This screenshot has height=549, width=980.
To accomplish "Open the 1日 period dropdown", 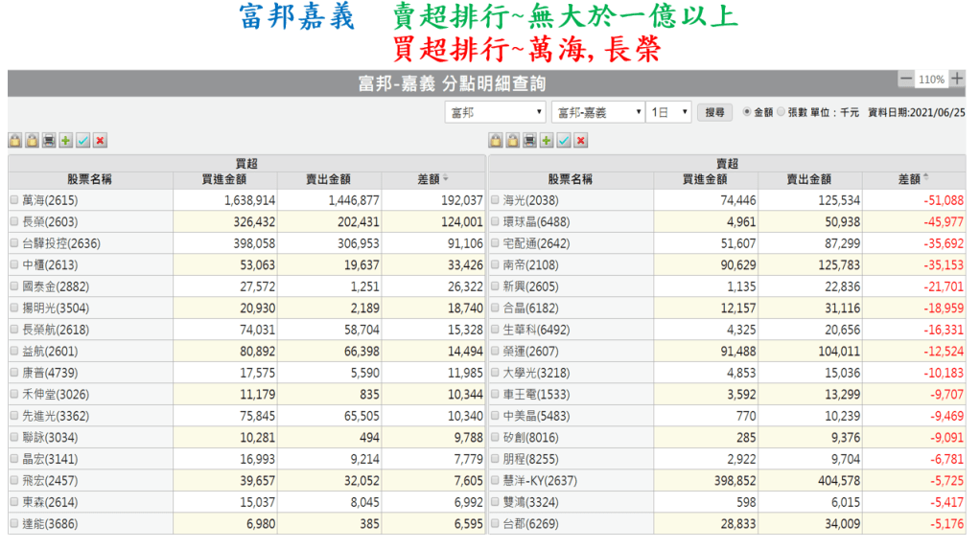I will [669, 112].
